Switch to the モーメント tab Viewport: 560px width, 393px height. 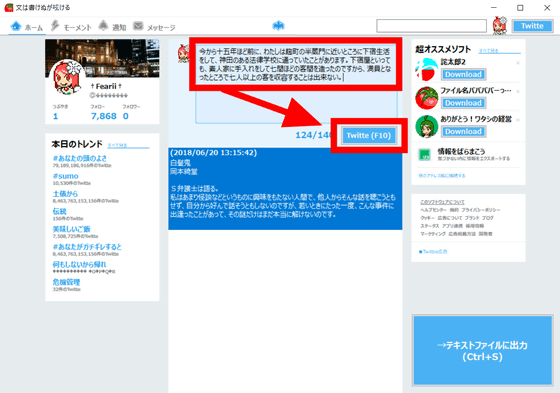pos(71,27)
